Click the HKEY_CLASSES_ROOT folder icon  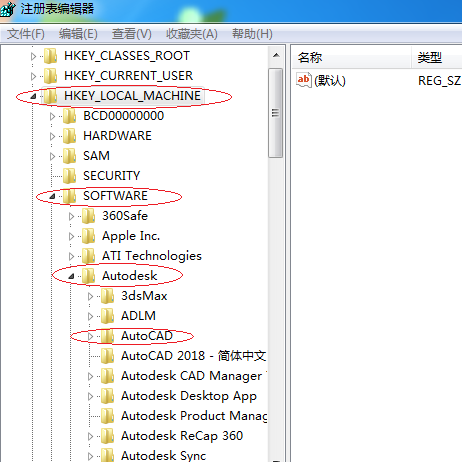(51, 56)
